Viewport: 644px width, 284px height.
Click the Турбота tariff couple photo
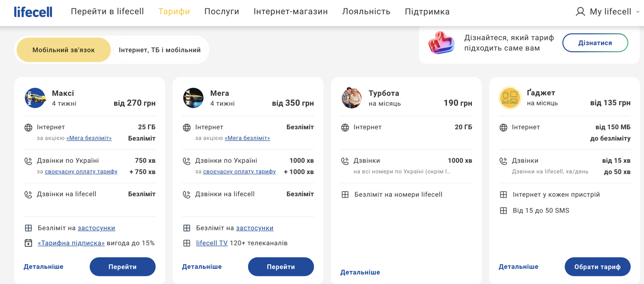pyautogui.click(x=352, y=98)
